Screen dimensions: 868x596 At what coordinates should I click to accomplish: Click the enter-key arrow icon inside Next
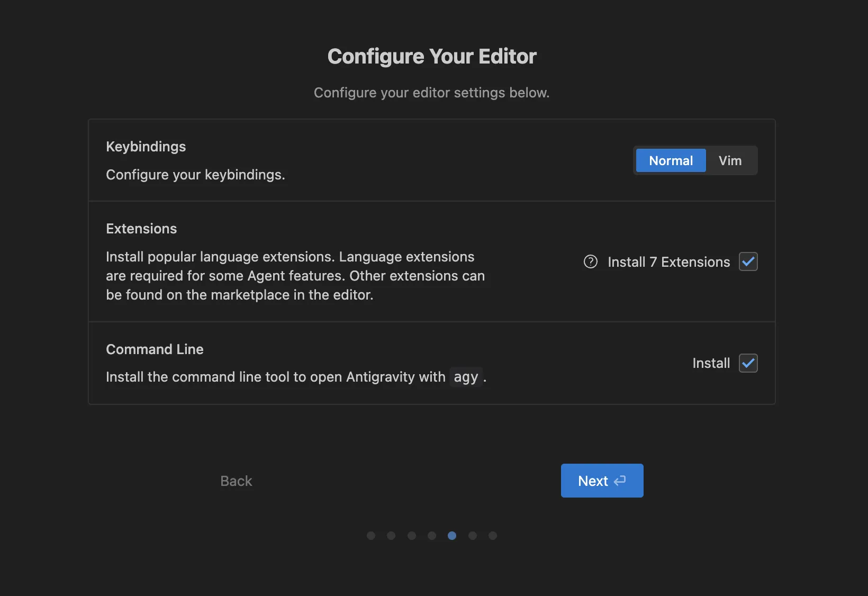coord(620,481)
